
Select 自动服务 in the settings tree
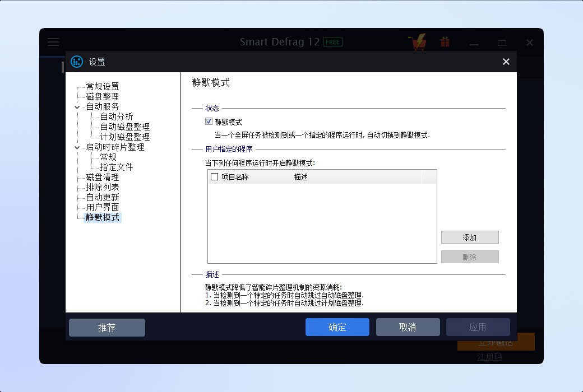coord(103,106)
